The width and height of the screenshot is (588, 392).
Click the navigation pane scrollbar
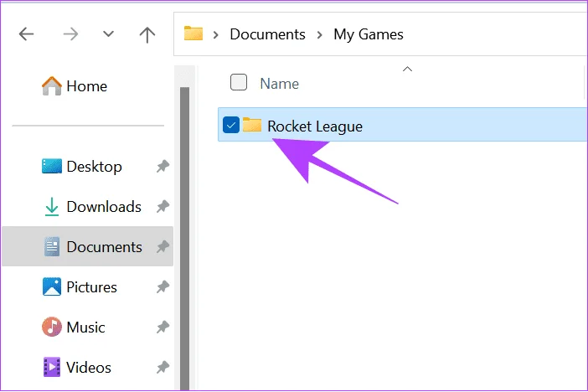coord(184,239)
